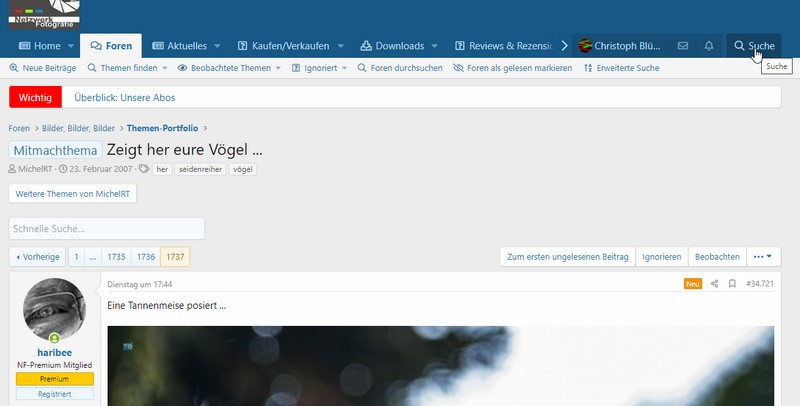Open haribee username profile link
The image size is (800, 406).
pyautogui.click(x=55, y=352)
